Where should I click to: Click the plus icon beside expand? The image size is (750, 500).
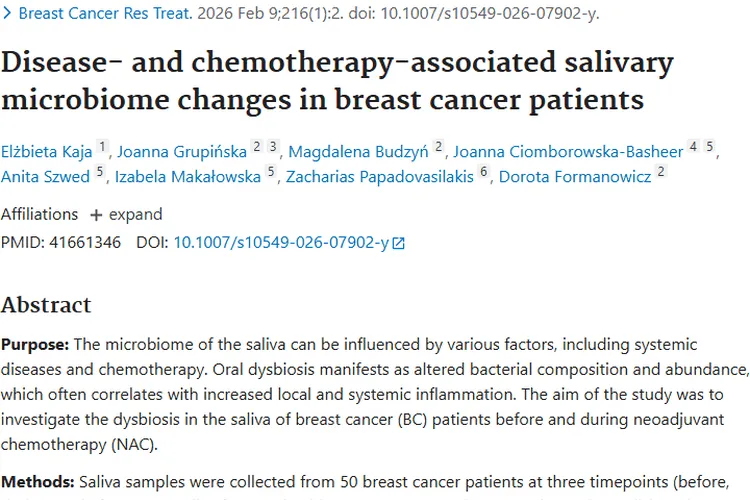click(96, 215)
